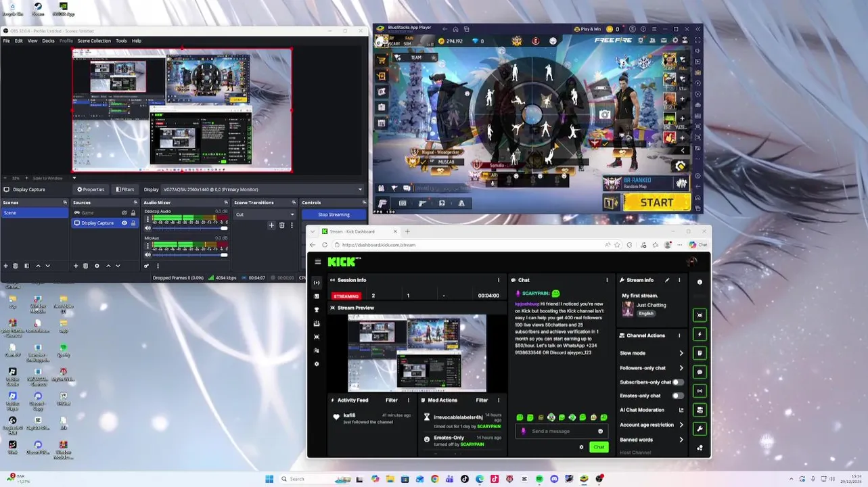868x487 pixels.
Task: Expand Banned words options
Action: click(x=681, y=440)
